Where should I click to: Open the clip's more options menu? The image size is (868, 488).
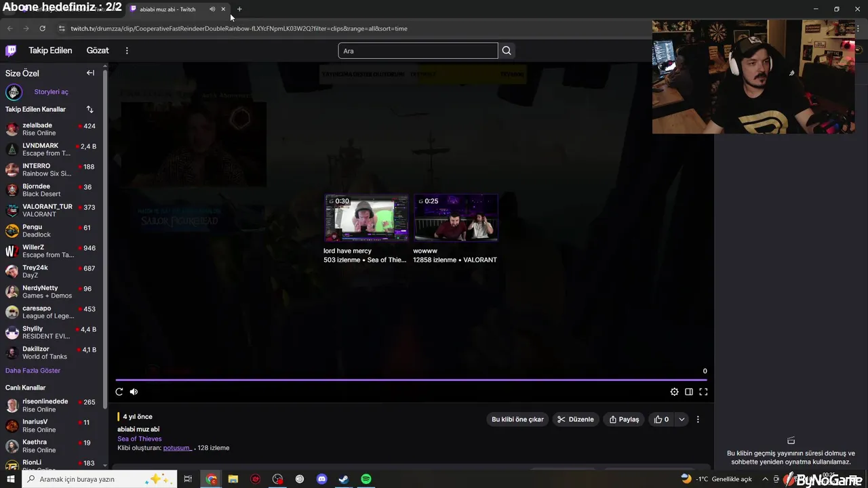coord(698,420)
